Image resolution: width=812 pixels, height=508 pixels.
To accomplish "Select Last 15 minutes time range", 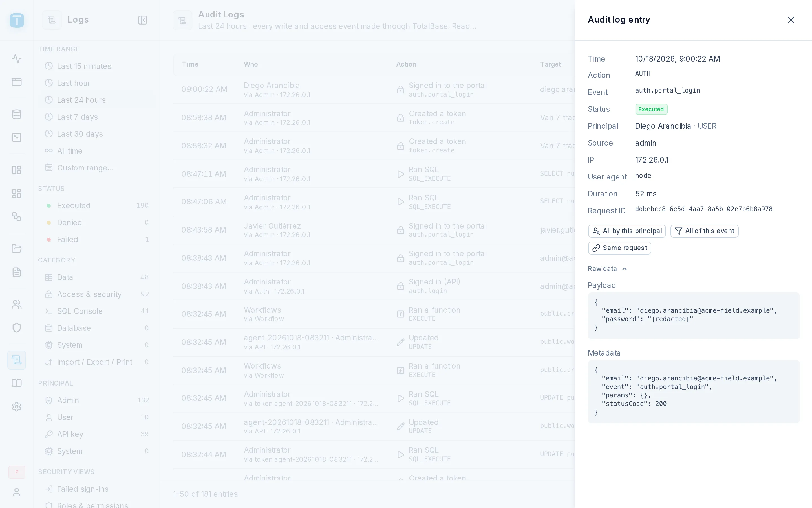I will tap(97, 66).
